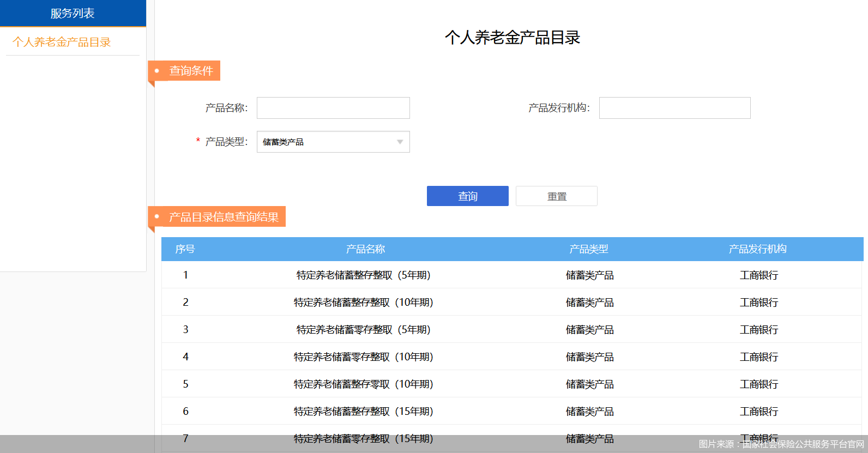Focus the 产品发行机构 text box
The height and width of the screenshot is (453, 868).
tap(674, 108)
